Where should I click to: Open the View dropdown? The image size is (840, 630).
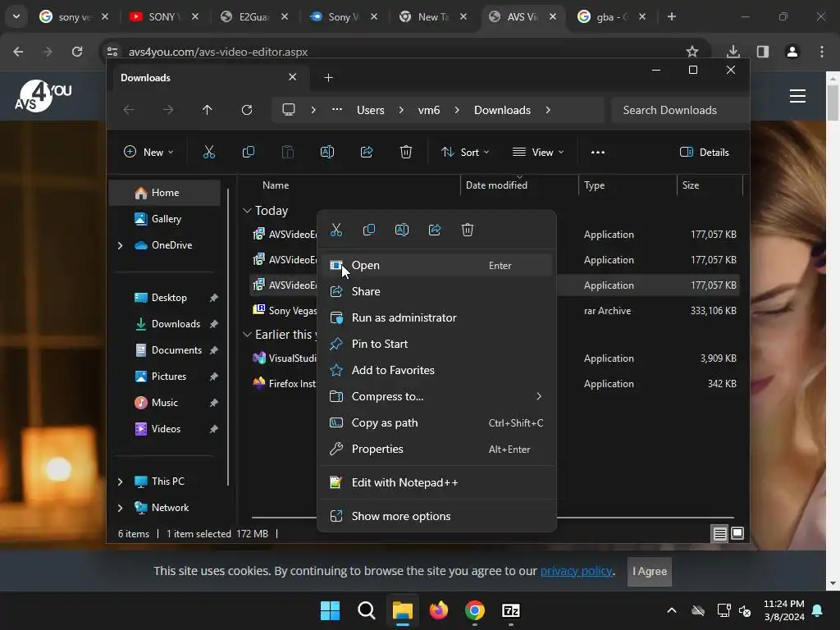538,152
